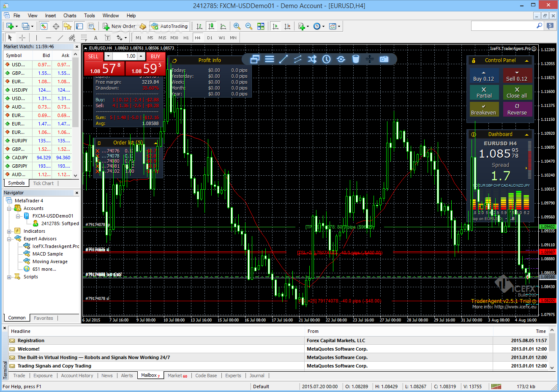Collapse the Control Panel with yellow arrow
The height and width of the screenshot is (392, 559).
[526, 60]
